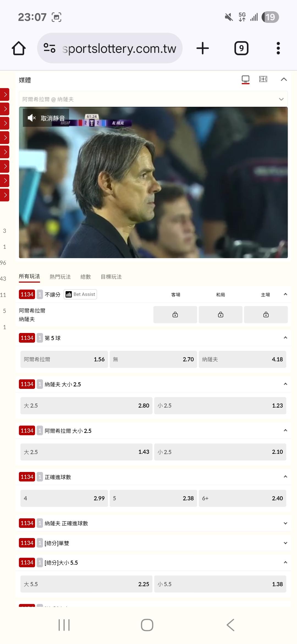Switch to the 目標玩法 tab

click(111, 277)
